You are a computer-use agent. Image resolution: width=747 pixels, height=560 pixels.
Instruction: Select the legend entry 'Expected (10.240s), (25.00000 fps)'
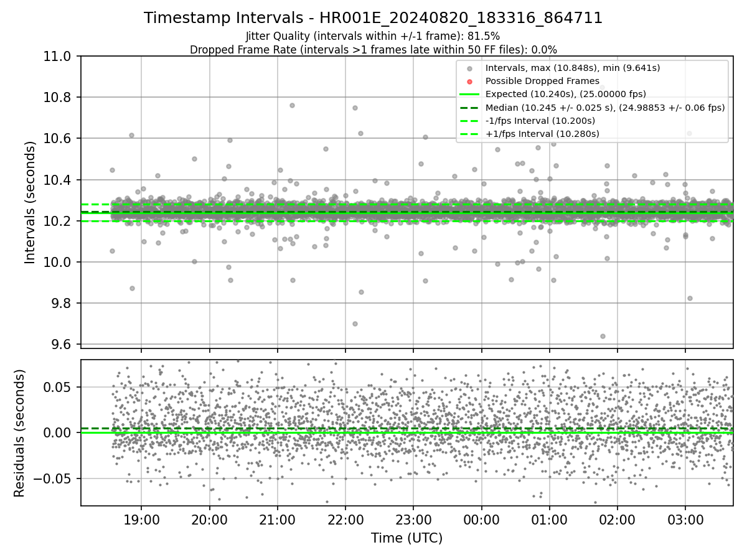pyautogui.click(x=566, y=94)
